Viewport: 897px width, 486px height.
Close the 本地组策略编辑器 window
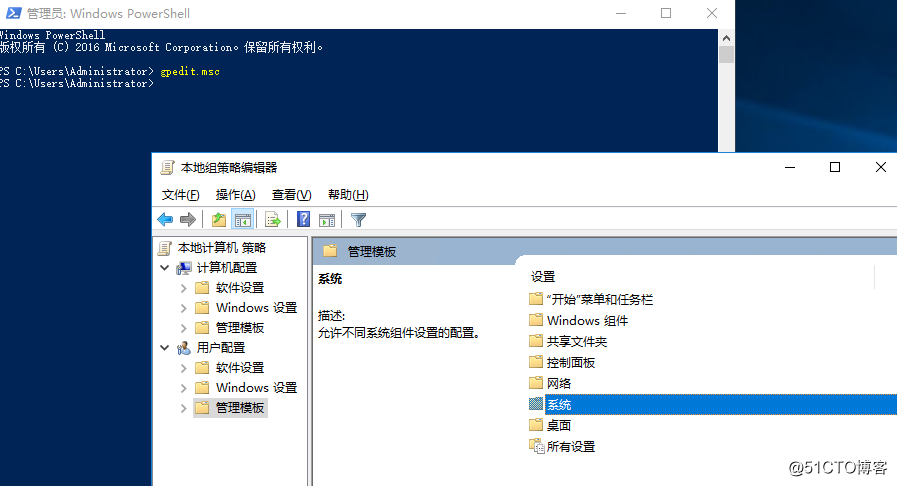coord(880,167)
